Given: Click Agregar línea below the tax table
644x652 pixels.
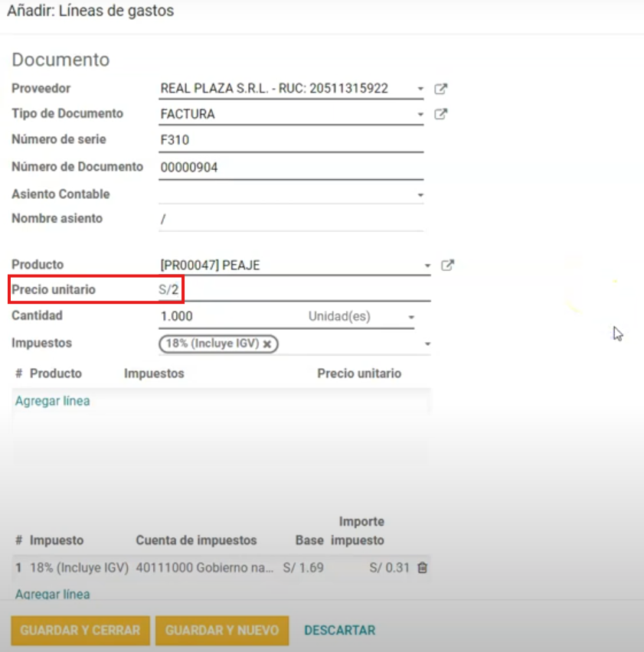Looking at the screenshot, I should (x=52, y=594).
